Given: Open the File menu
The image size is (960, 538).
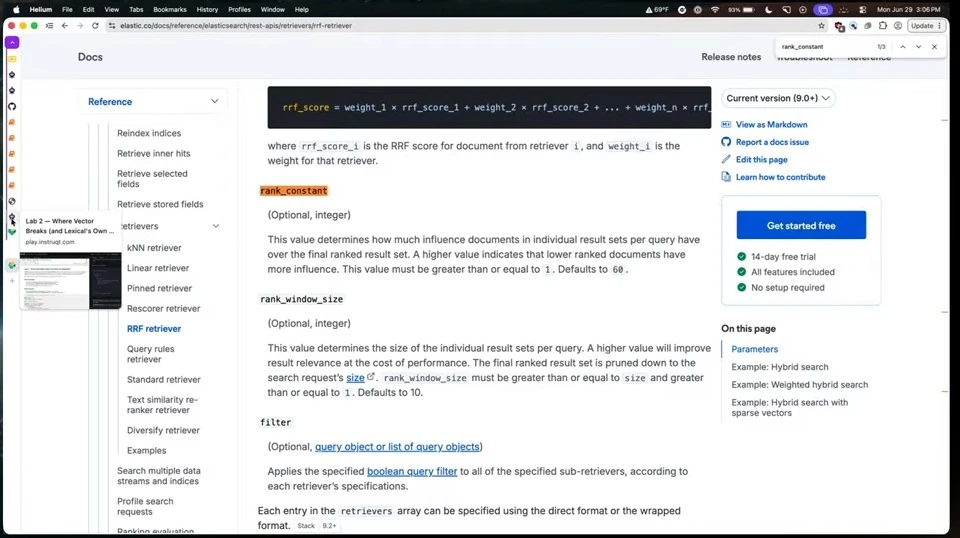Looking at the screenshot, I should 67,10.
